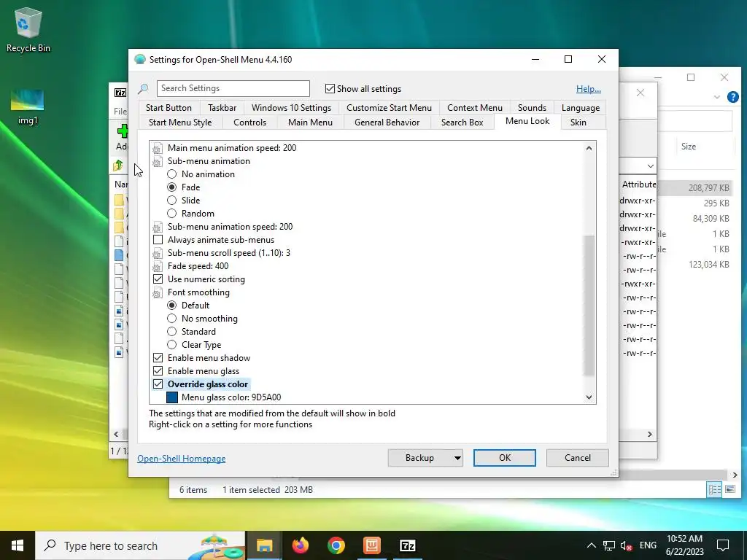Open the Customize Start Menu tab
Screen dimensions: 747x560
390,108
